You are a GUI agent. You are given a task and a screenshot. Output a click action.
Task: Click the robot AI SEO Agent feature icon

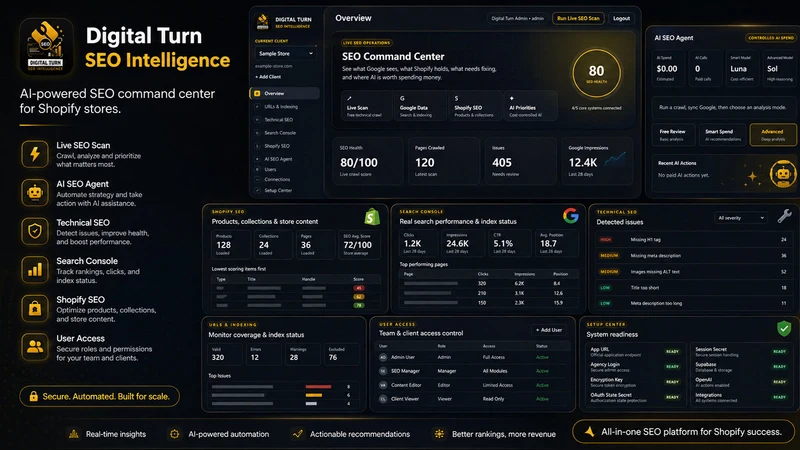[35, 192]
